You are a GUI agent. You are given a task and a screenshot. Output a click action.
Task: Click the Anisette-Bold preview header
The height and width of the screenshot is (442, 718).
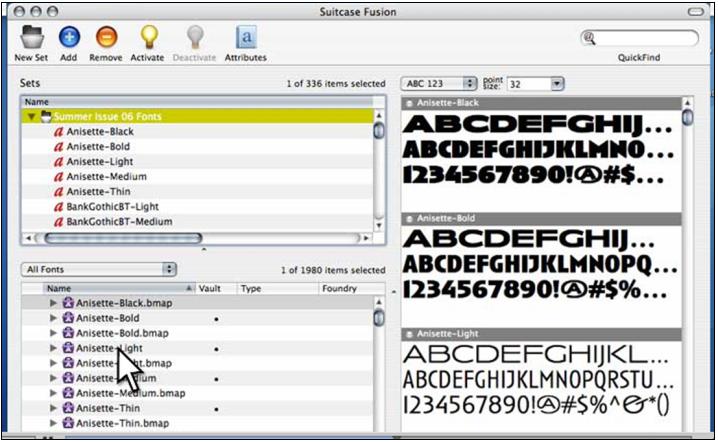coord(541,219)
